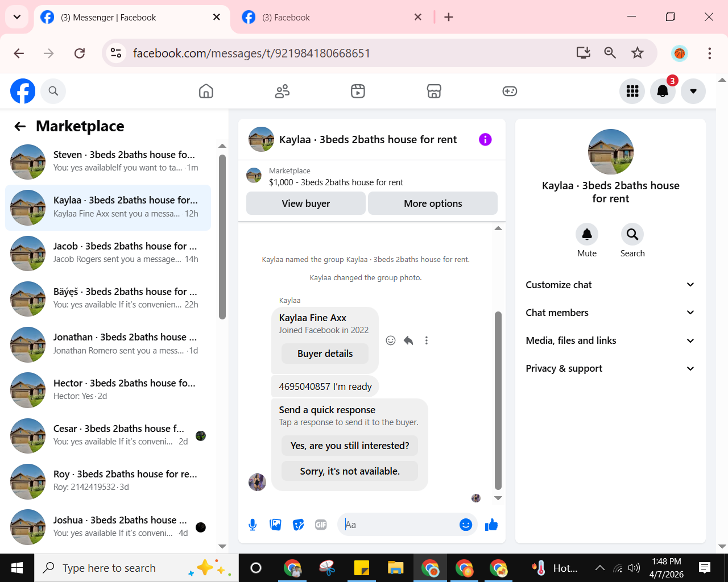The image size is (728, 582).
Task: Expand Media, files and links section
Action: [610, 340]
